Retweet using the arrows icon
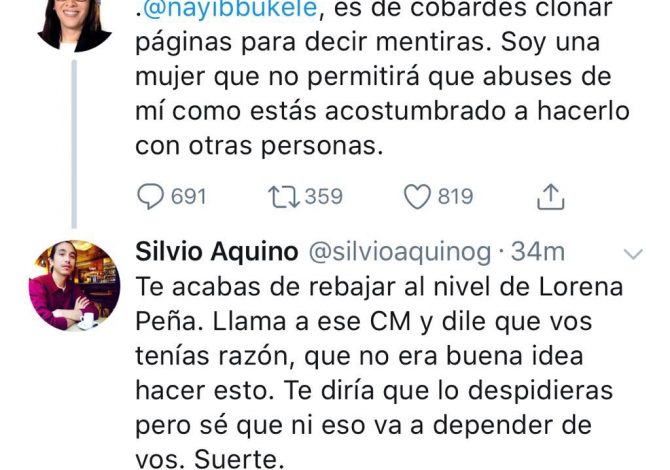 tap(283, 197)
